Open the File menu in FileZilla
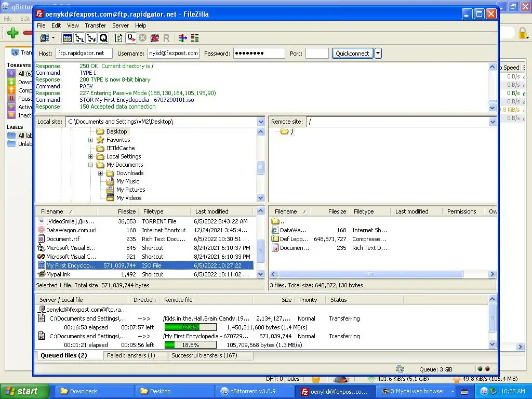This screenshot has height=399, width=532. [41, 25]
